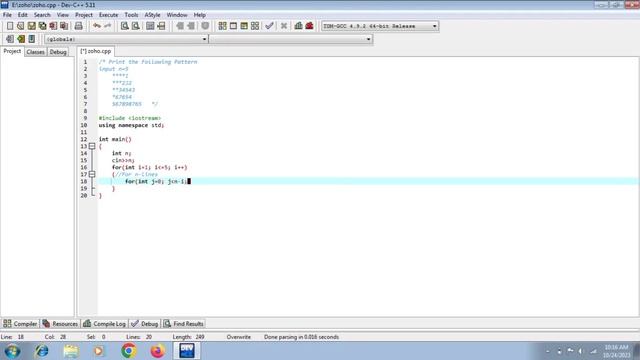Screen dimensions: 640x360
Task: Start debugging with the checkmark icon
Action: [269, 26]
